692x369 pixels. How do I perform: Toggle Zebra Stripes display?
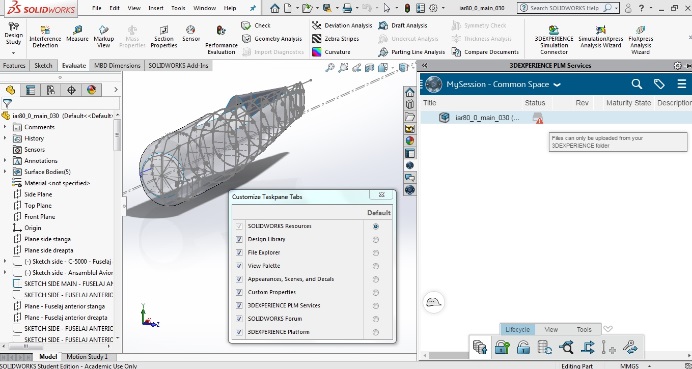335,39
